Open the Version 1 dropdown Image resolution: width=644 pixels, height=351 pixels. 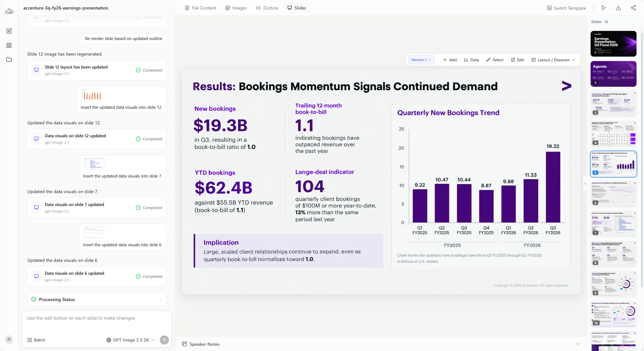pyautogui.click(x=421, y=60)
